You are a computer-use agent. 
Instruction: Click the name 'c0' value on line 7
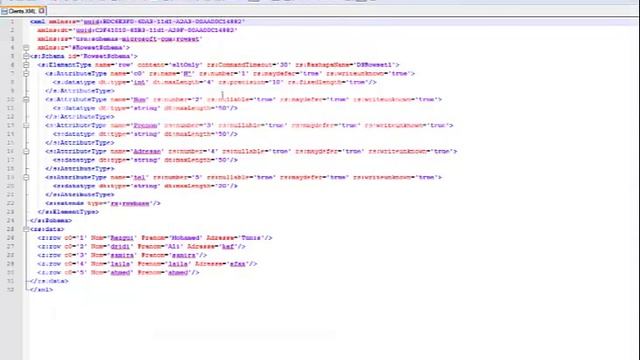coord(138,74)
